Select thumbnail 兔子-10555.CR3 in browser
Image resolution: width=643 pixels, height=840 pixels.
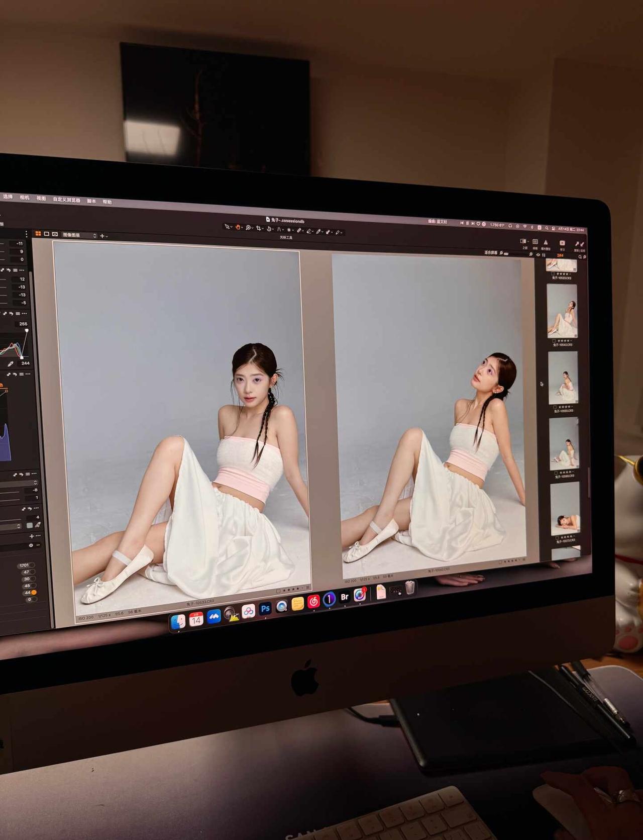click(x=563, y=378)
